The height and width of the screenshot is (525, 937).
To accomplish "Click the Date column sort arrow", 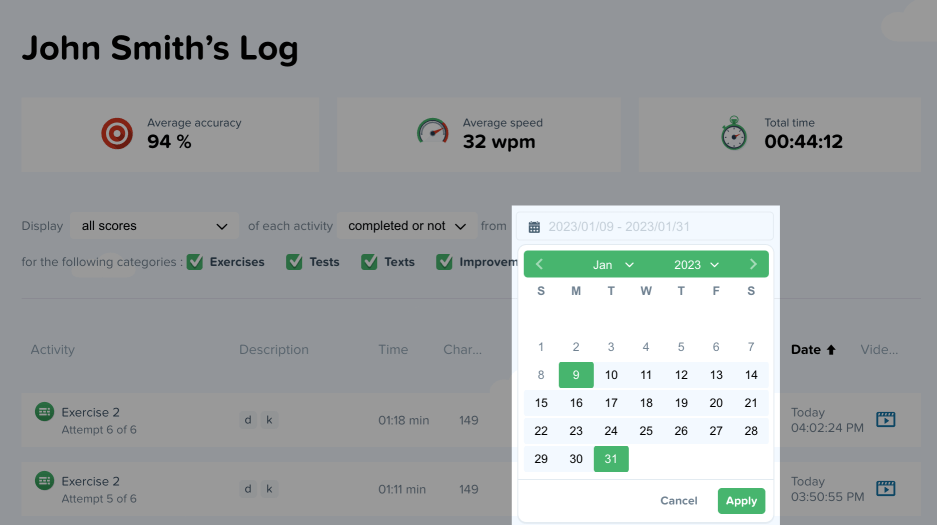I will click(829, 350).
